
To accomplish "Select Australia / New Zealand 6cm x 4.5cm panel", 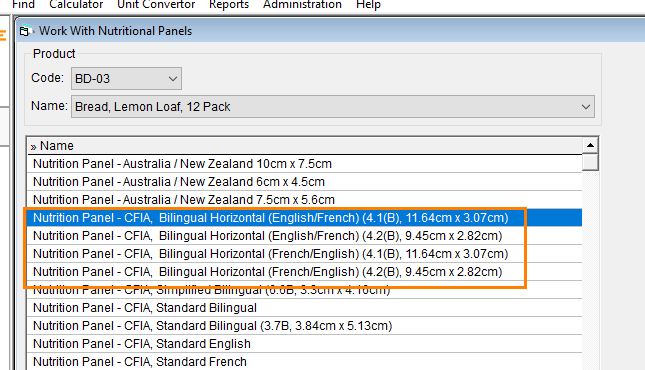I will point(304,182).
